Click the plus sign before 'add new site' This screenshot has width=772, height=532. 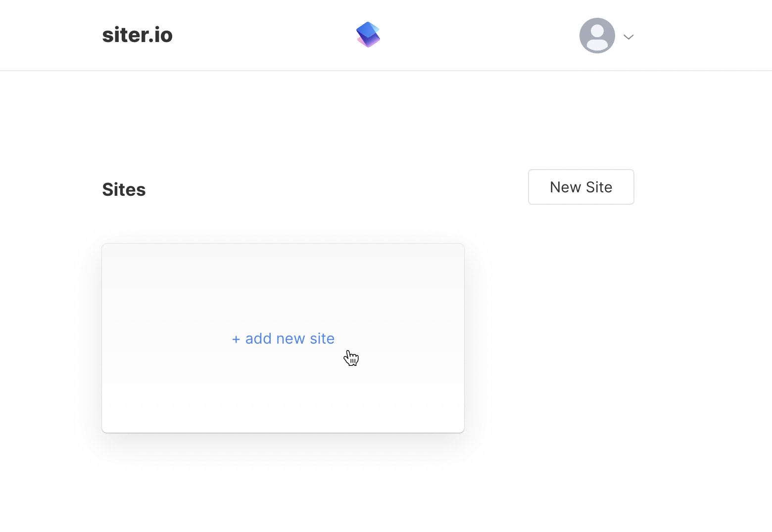[236, 339]
